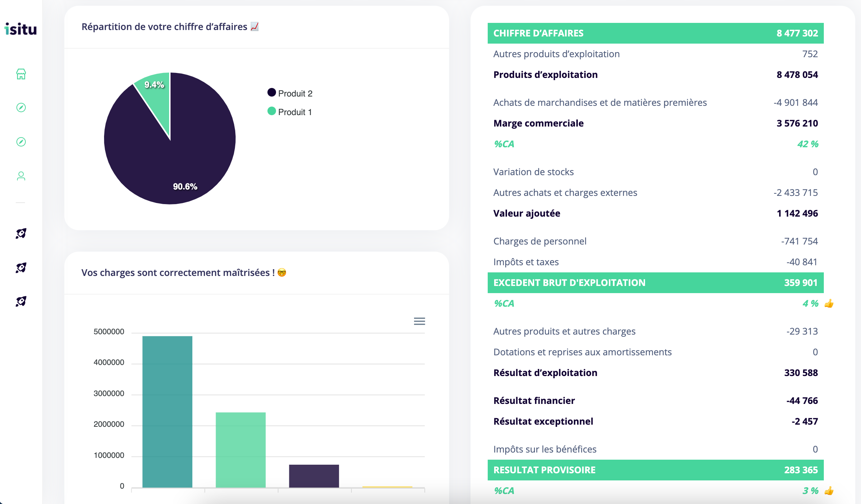Click the dark Produit 2 legend marker

(272, 93)
